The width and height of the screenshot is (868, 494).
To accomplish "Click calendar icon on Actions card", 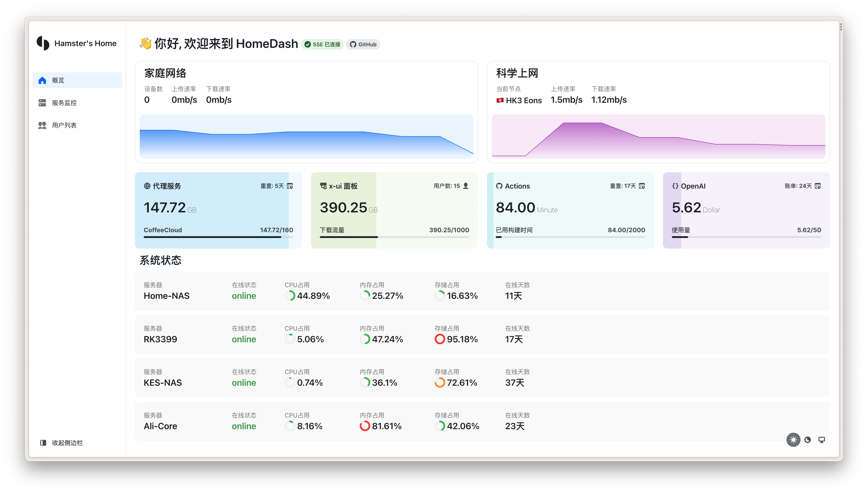I will (642, 186).
